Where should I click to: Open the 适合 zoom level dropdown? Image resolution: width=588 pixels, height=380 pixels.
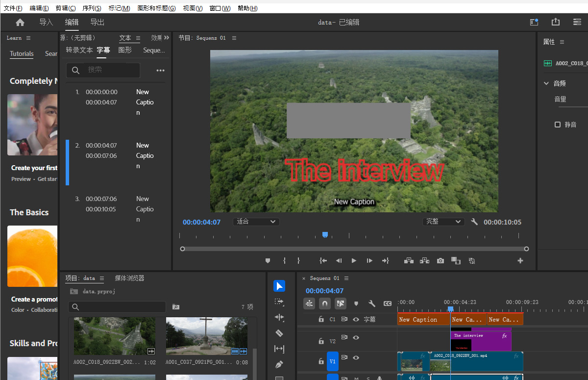[256, 222]
